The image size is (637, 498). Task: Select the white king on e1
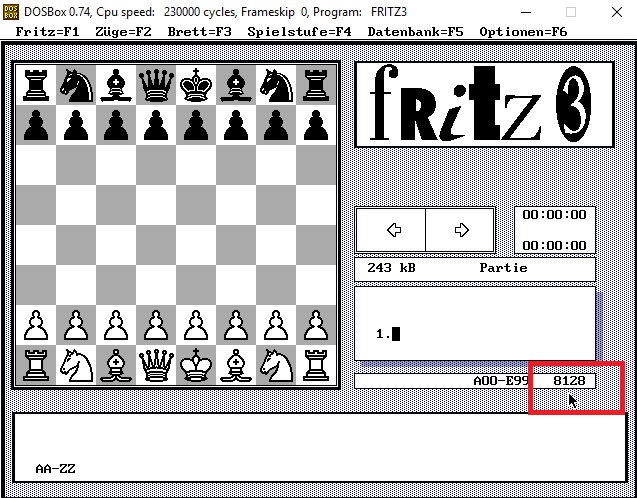pyautogui.click(x=196, y=365)
